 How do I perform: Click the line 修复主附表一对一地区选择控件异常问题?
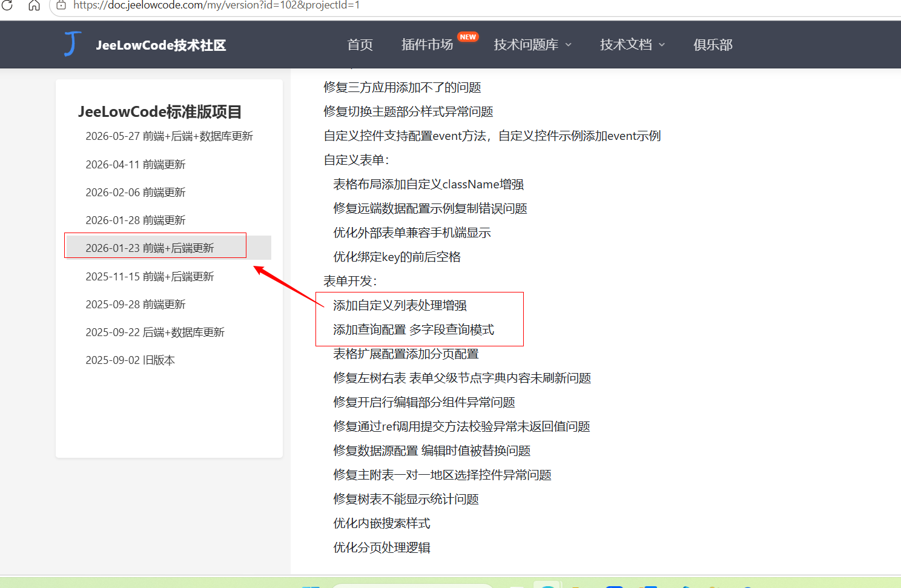click(442, 475)
